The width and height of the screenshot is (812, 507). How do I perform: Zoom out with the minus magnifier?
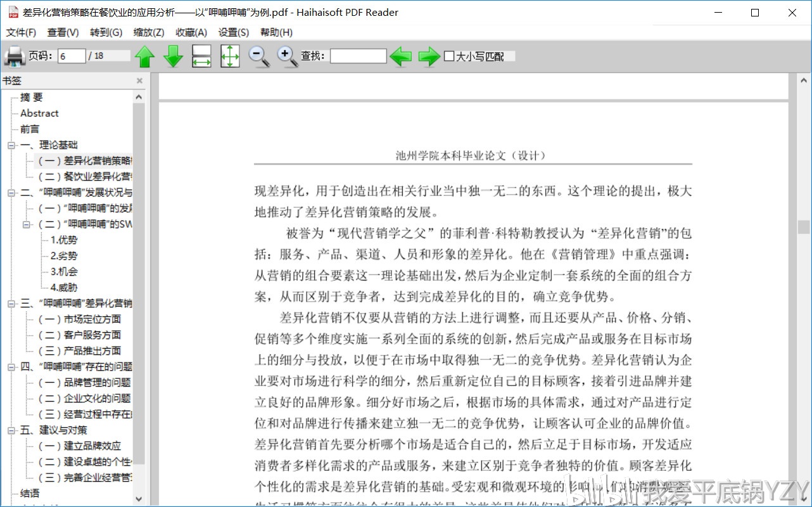coord(259,56)
